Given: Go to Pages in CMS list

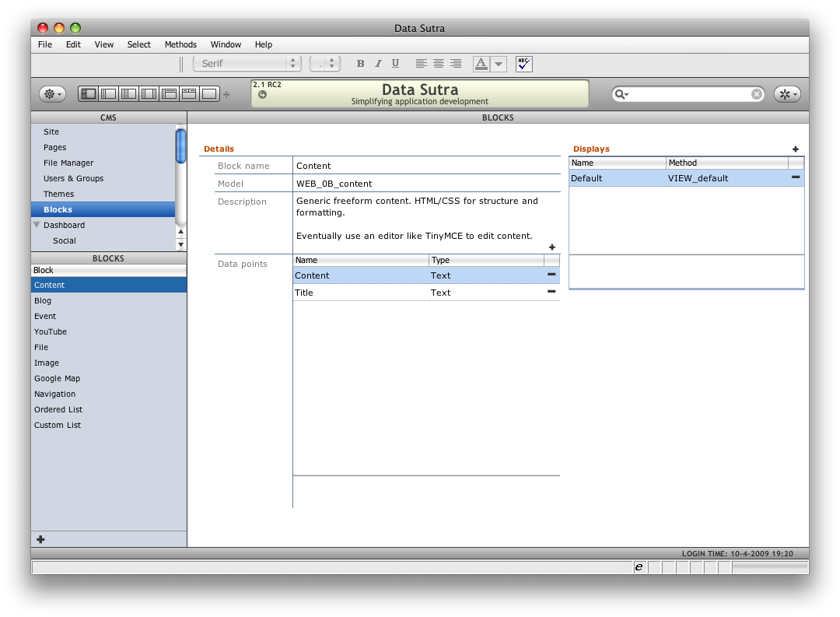Looking at the screenshot, I should tap(103, 147).
